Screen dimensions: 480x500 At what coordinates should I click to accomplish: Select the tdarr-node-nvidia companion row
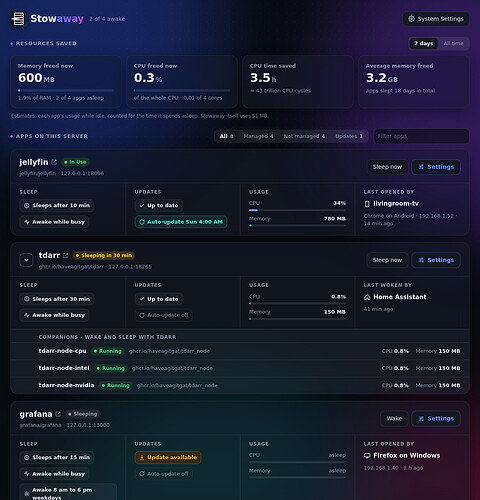tap(240, 385)
